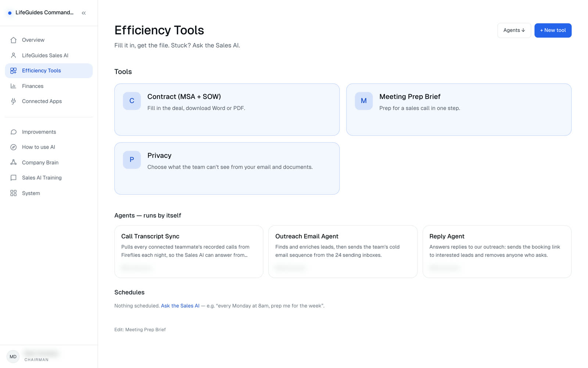Click the C icon on Contract card
Screen dimensions: 588x368
tap(132, 101)
